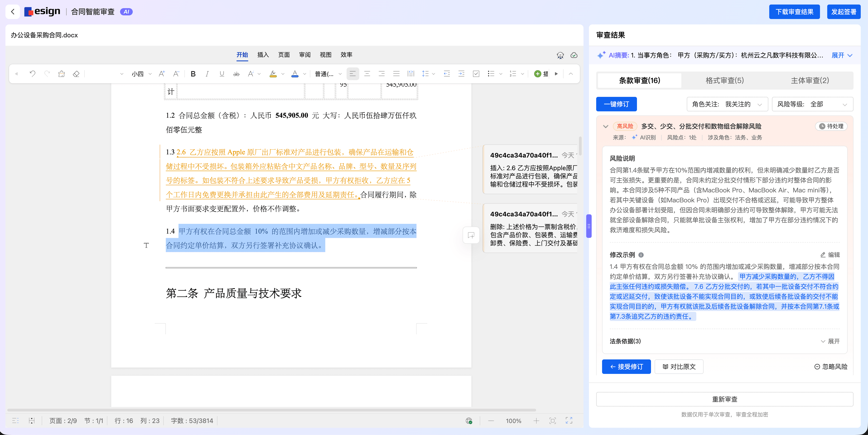
Task: Switch to 审阅 tab
Action: pos(305,55)
